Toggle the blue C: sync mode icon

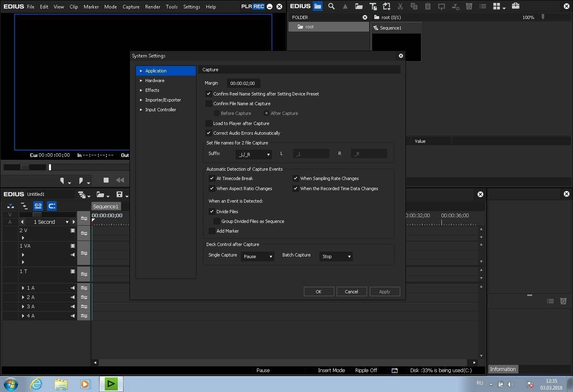52,206
